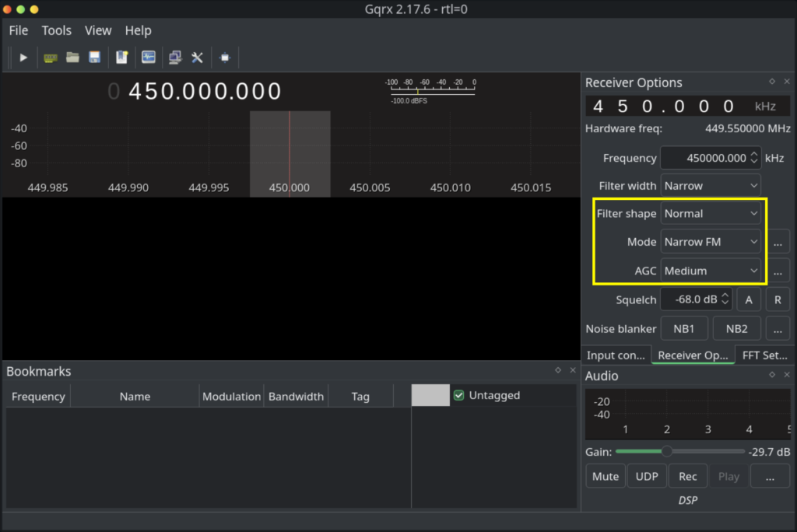This screenshot has width=797, height=532.
Task: Sort bookmarks by Bandwidth column
Action: pyautogui.click(x=296, y=397)
